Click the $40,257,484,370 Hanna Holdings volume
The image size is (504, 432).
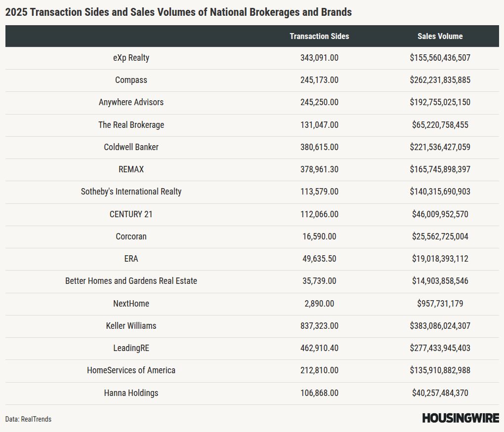point(440,393)
